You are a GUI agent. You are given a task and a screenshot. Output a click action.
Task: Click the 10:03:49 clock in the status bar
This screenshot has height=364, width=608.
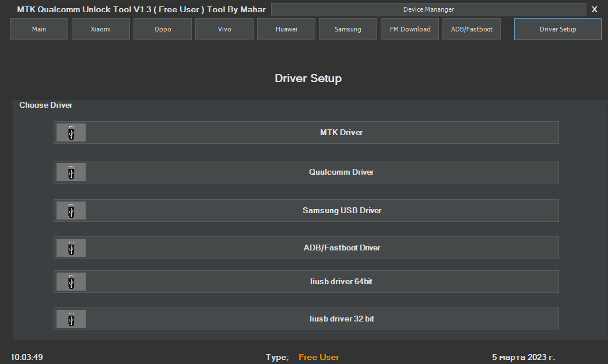click(x=27, y=358)
